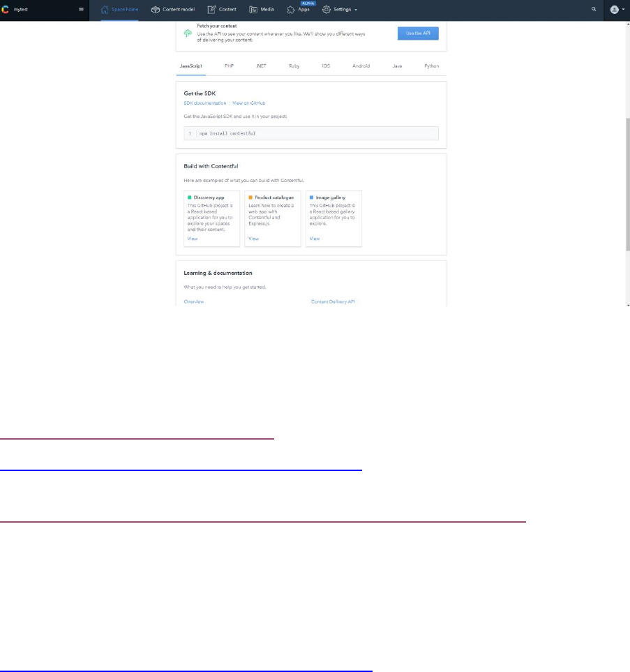Image resolution: width=630 pixels, height=672 pixels.
Task: Open the hamburger space menu
Action: pos(81,10)
